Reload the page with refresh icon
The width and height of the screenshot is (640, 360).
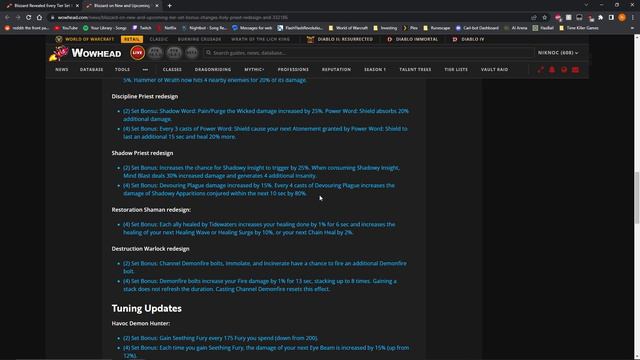29,18
